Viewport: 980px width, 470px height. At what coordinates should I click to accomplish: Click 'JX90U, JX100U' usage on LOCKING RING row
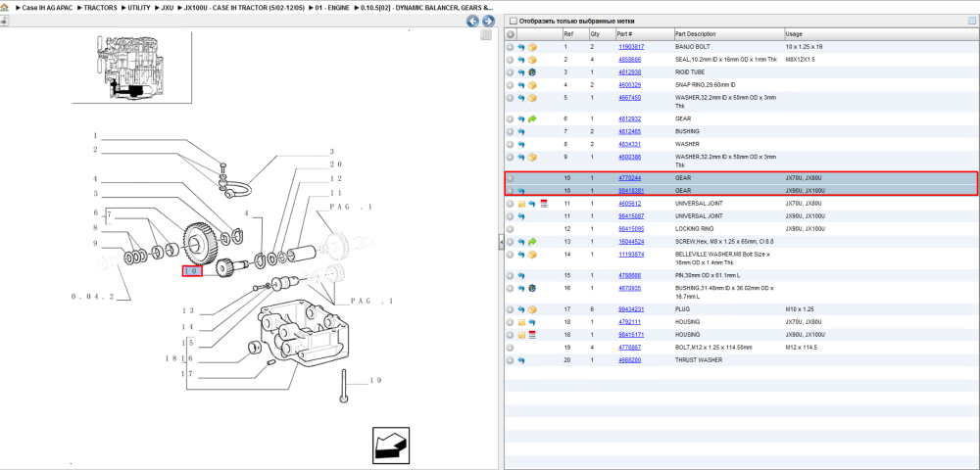coord(806,229)
